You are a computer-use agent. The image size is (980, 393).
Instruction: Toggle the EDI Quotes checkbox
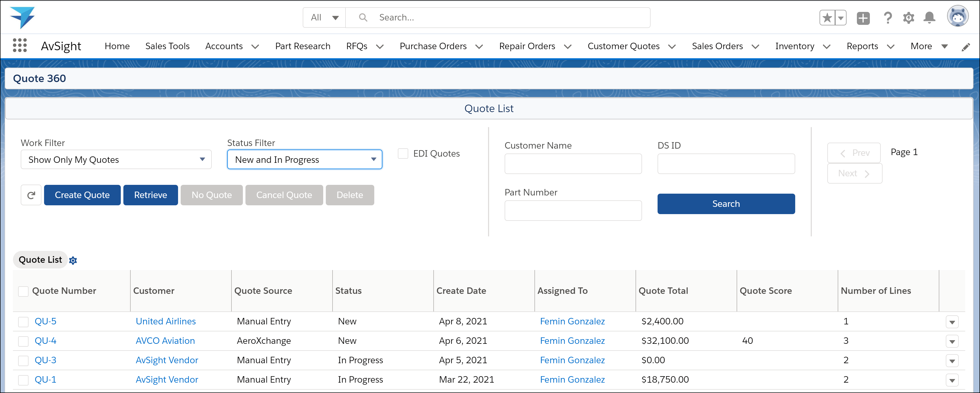(403, 154)
